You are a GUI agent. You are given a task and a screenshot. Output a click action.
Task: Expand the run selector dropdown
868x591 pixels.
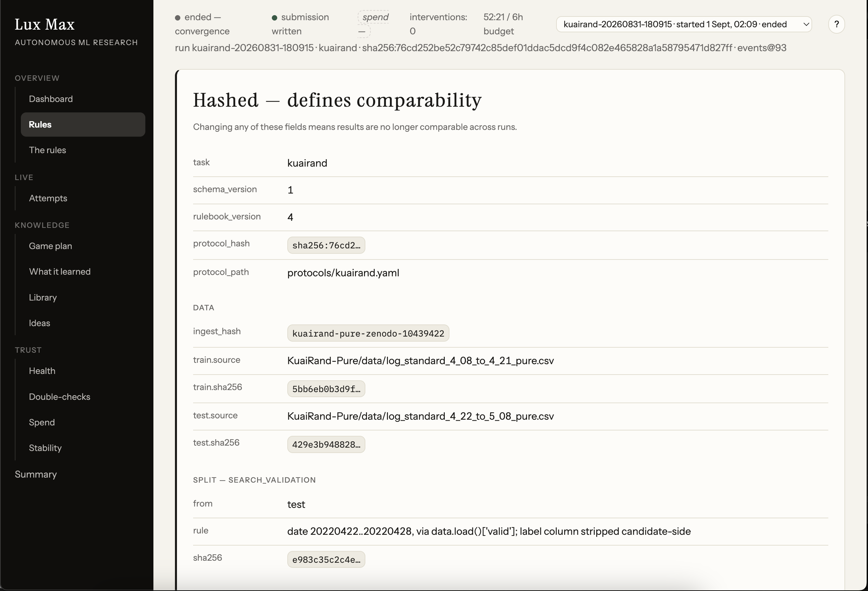(684, 24)
